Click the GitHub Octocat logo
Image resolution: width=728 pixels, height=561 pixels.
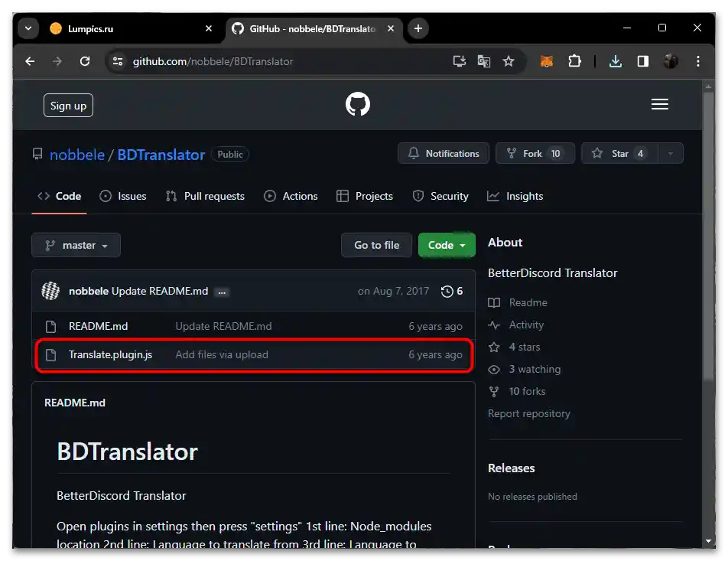(x=358, y=104)
